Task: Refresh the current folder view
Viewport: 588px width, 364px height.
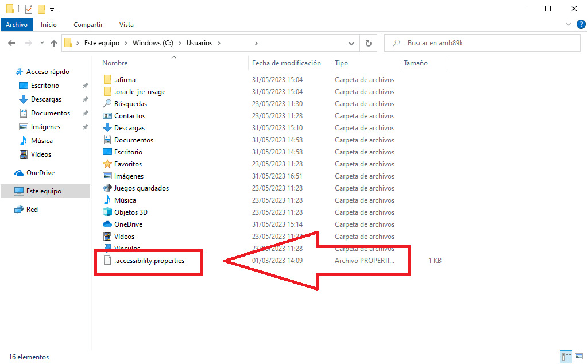Action: click(x=368, y=43)
